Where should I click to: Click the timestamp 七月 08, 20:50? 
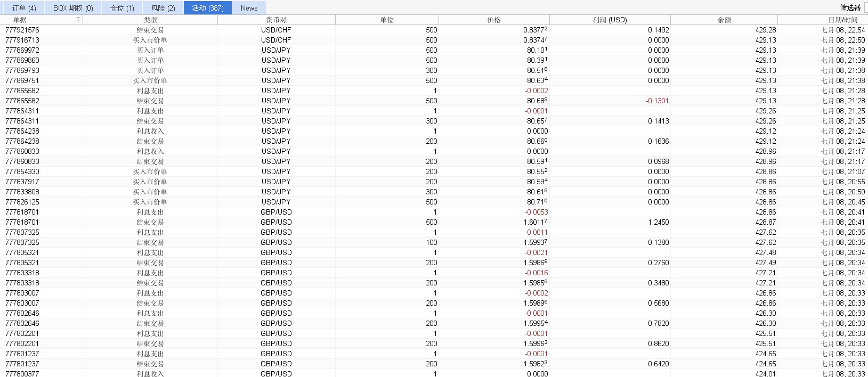(843, 192)
